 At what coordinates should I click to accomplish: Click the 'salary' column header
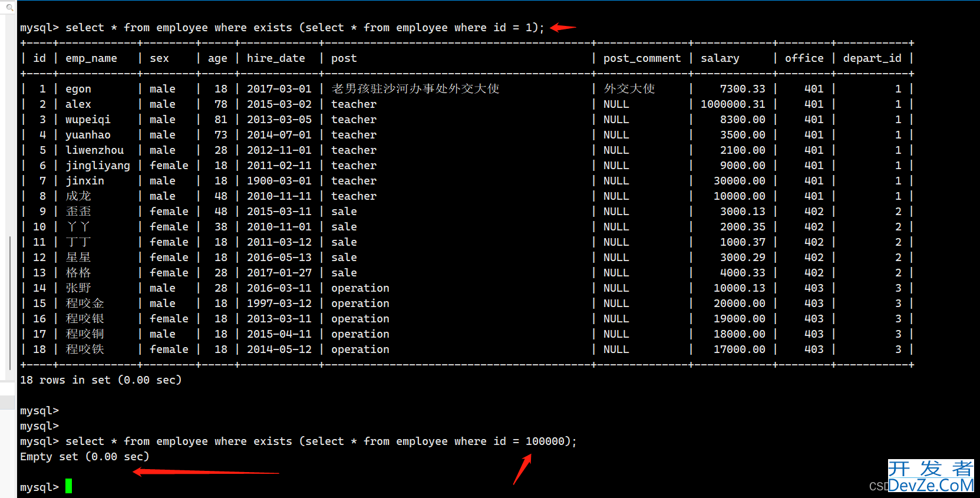pyautogui.click(x=720, y=58)
